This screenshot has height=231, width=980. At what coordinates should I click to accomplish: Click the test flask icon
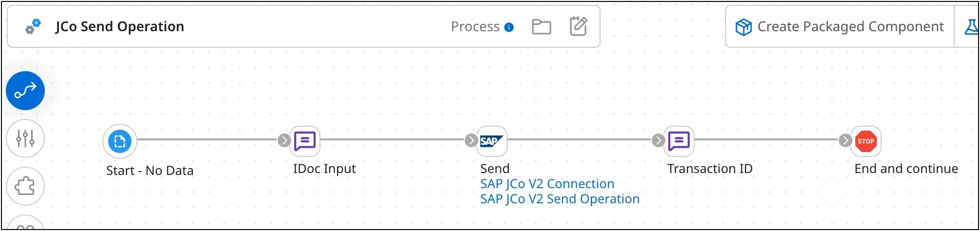[x=971, y=27]
